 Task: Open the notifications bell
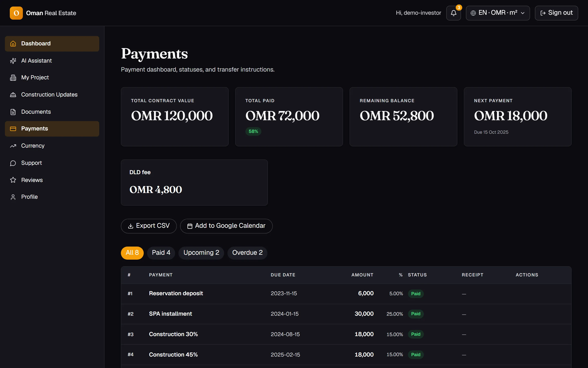(x=453, y=13)
